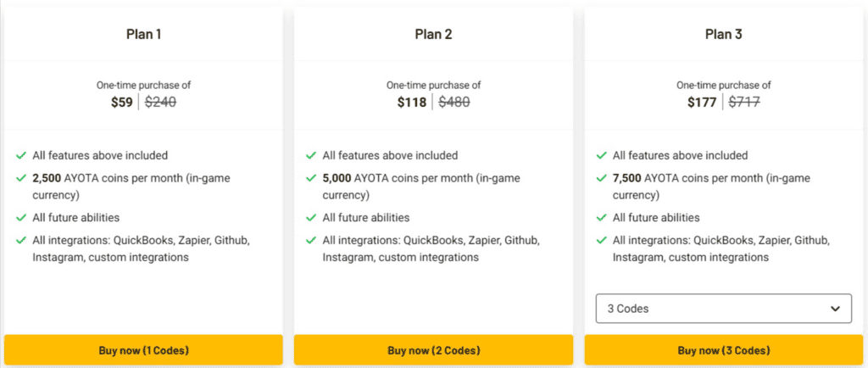Click the Buy now (1 Codes) button
868x368 pixels.
point(143,350)
